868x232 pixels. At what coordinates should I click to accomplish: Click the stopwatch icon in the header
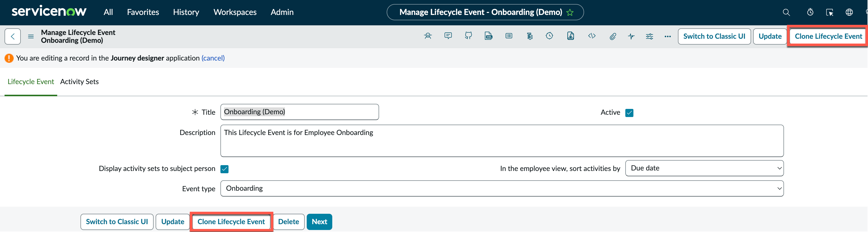pos(810,12)
